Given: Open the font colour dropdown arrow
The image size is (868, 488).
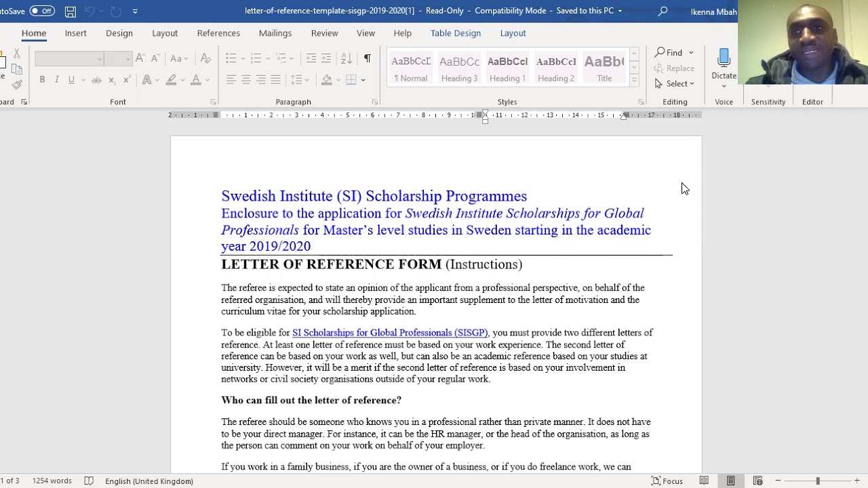Looking at the screenshot, I should (208, 80).
